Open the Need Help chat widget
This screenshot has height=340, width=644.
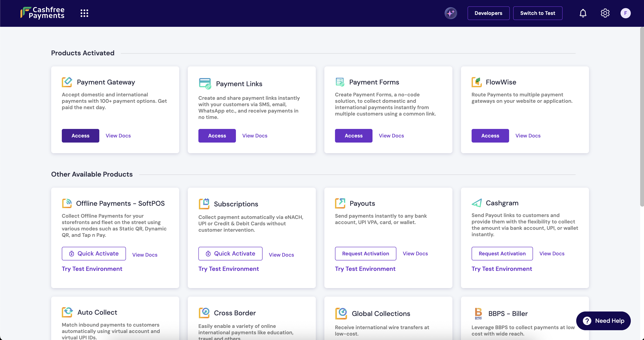coord(603,320)
